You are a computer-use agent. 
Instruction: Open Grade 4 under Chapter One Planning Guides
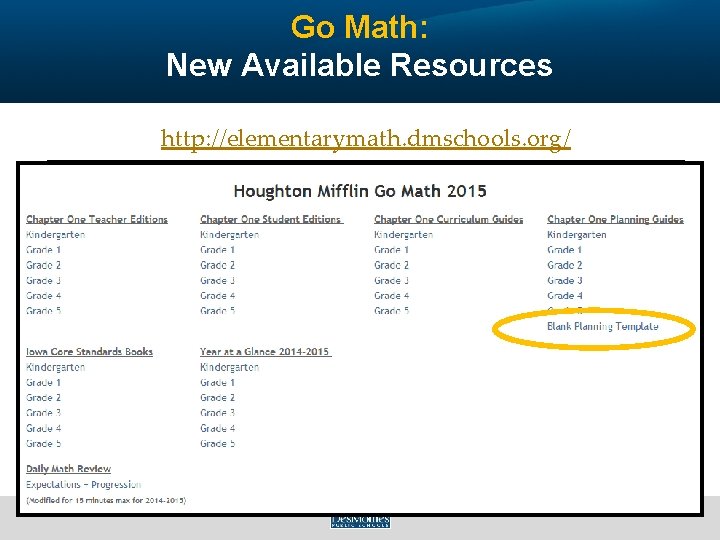[565, 295]
